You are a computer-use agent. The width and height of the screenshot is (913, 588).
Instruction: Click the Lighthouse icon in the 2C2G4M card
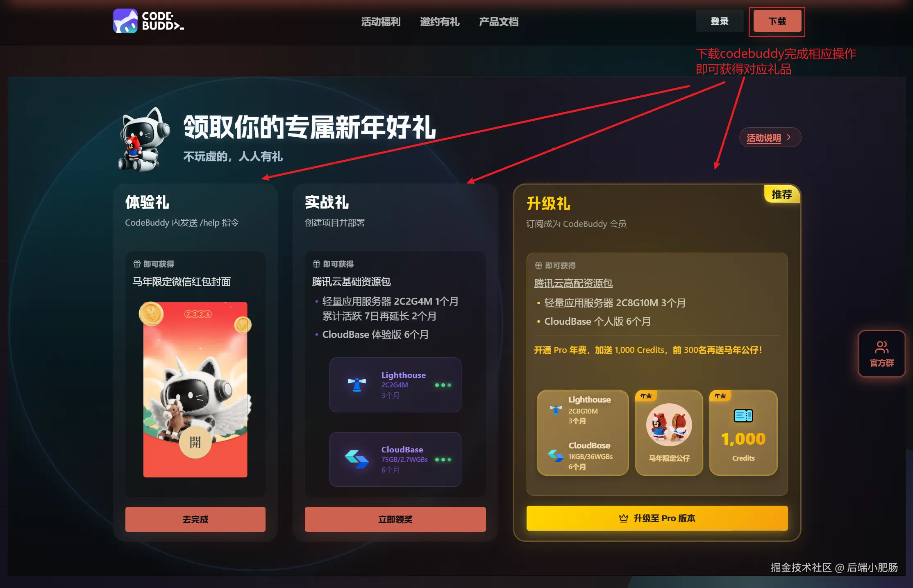click(x=357, y=385)
